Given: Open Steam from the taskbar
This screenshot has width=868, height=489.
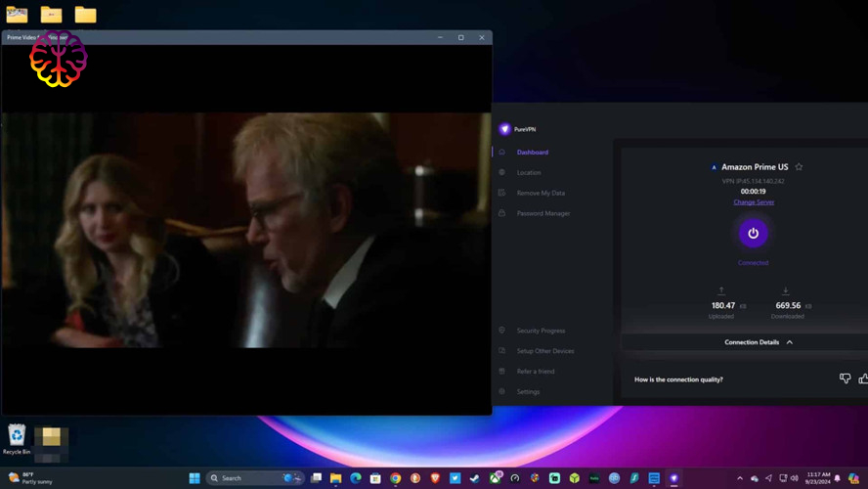Looking at the screenshot, I should pos(475,478).
